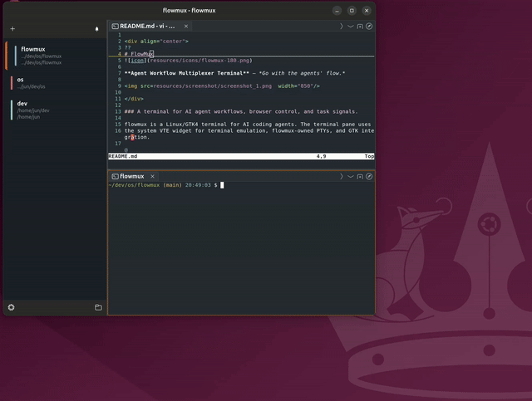Select the flowmux workspace in sidebar
This screenshot has width=532, height=401.
(x=56, y=56)
